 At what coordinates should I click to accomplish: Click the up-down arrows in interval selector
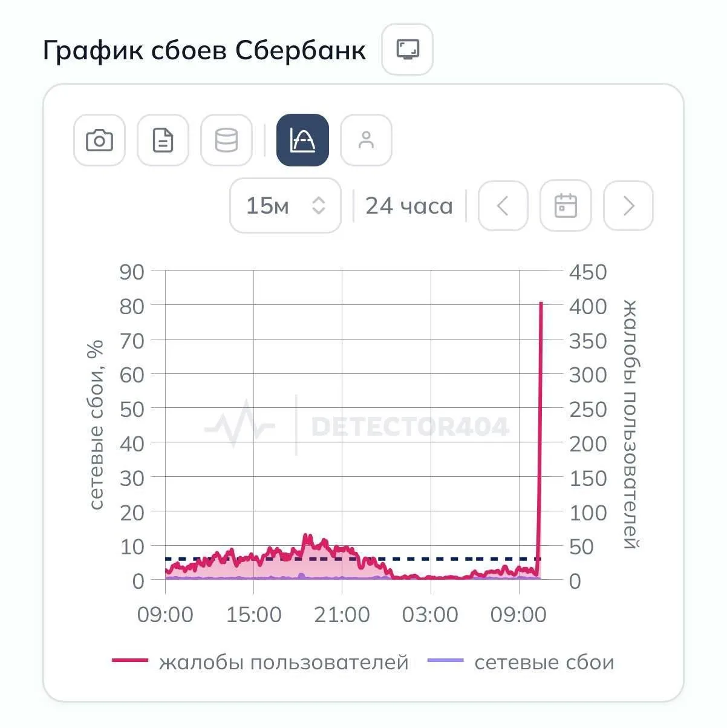tap(319, 206)
